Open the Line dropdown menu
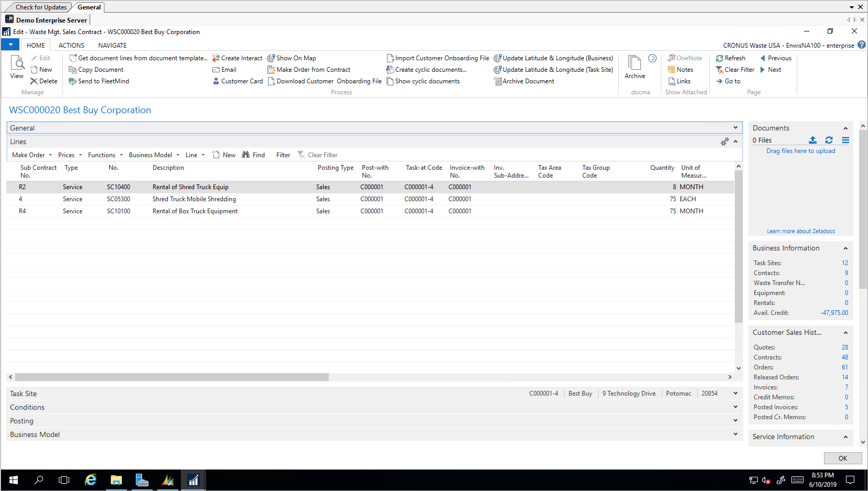Screen dimensions: 868x491 pos(195,155)
